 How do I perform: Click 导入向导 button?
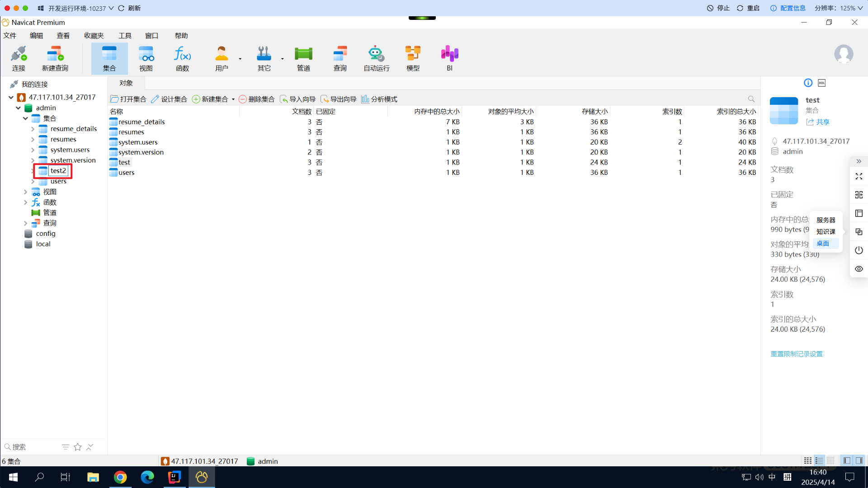click(297, 99)
